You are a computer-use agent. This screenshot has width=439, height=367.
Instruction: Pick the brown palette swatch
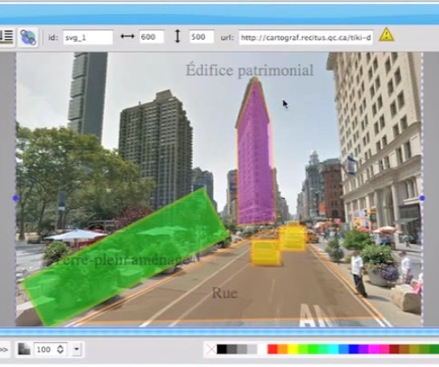[x=405, y=349]
